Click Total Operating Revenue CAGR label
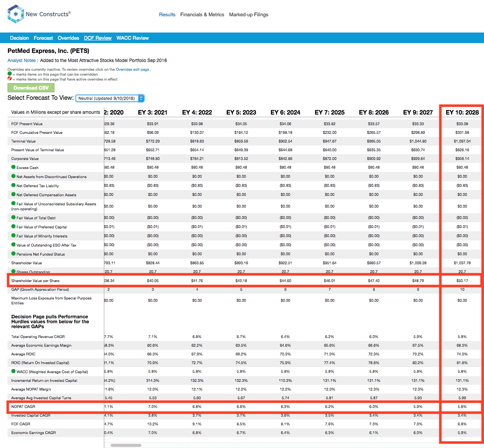 [x=38, y=336]
